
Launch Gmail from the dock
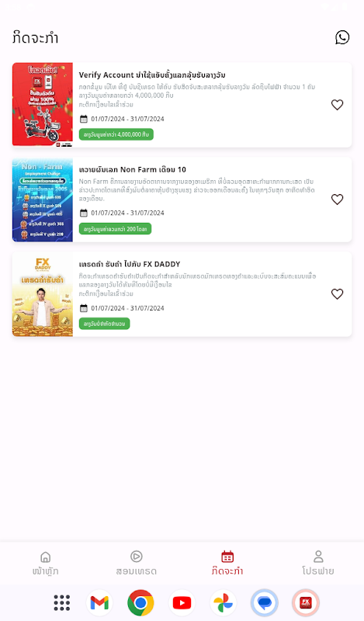[x=99, y=603]
